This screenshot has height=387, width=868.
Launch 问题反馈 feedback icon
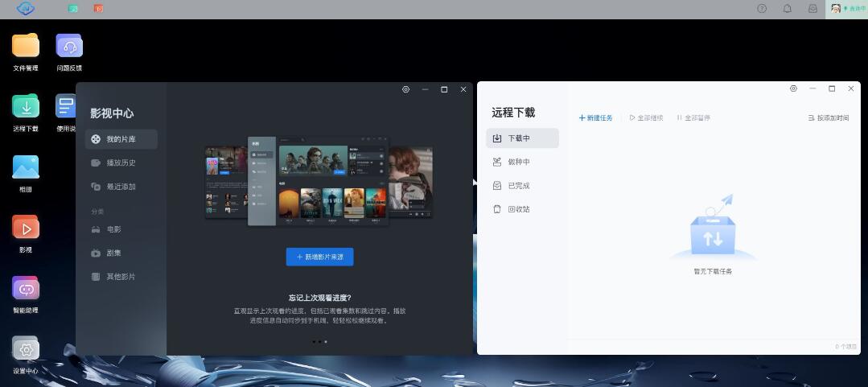click(69, 47)
